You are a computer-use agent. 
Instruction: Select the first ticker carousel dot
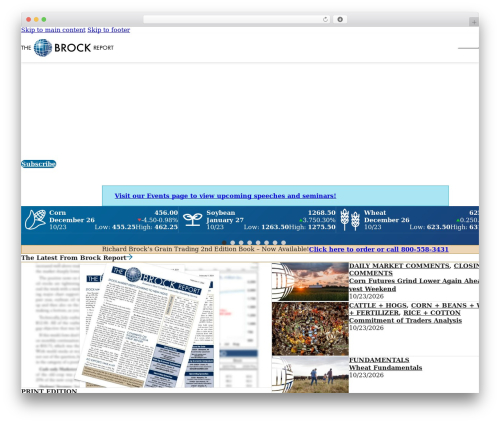coord(224,243)
